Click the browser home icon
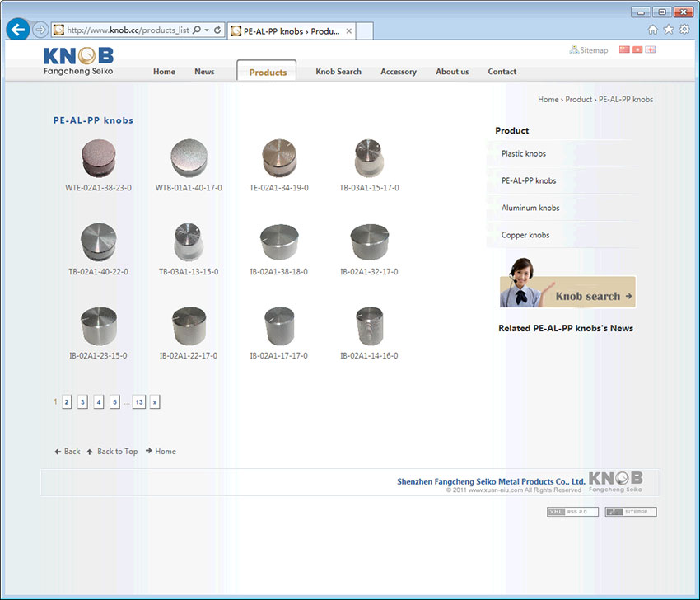This screenshot has height=600, width=700. coord(653,30)
